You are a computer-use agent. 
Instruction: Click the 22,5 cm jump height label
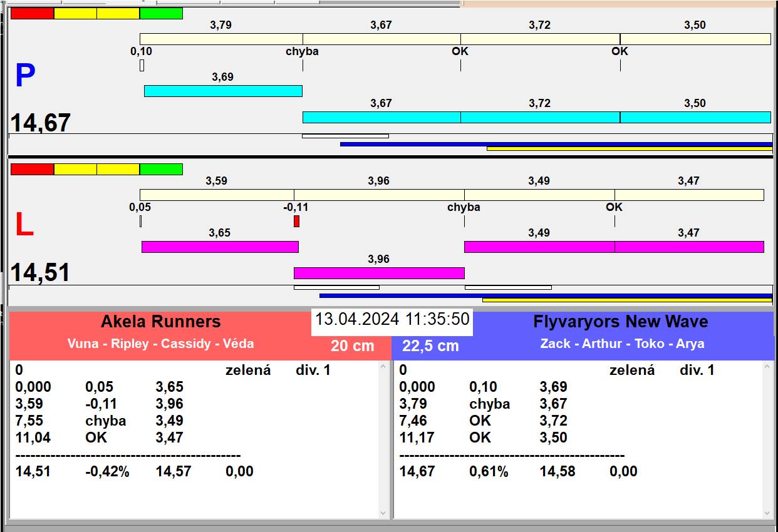click(430, 346)
